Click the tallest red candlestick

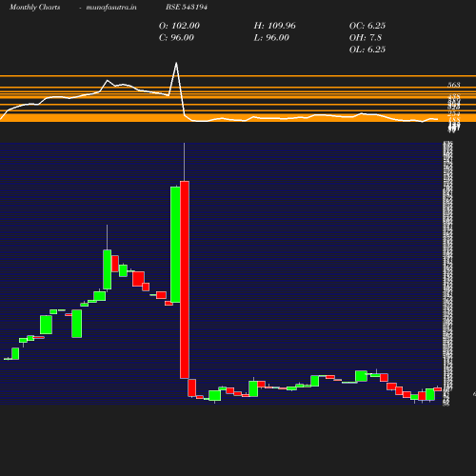tap(185, 280)
